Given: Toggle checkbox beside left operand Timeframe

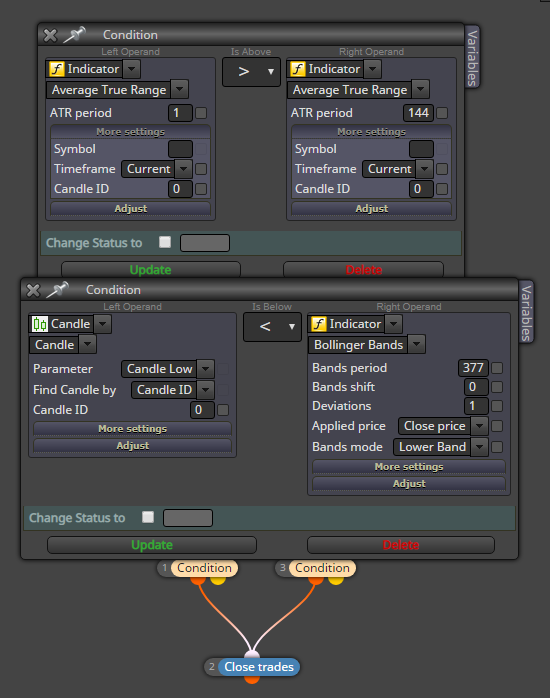Looking at the screenshot, I should (x=201, y=169).
